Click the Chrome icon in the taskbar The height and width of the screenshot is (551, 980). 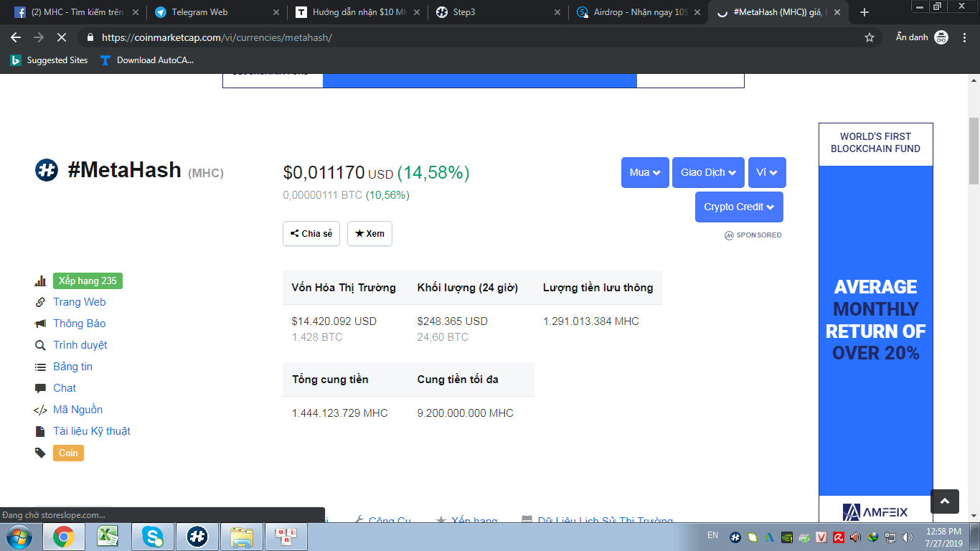(64, 536)
